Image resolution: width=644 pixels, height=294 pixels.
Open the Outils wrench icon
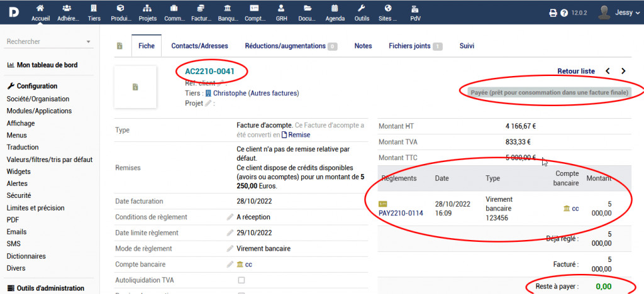coord(362,9)
